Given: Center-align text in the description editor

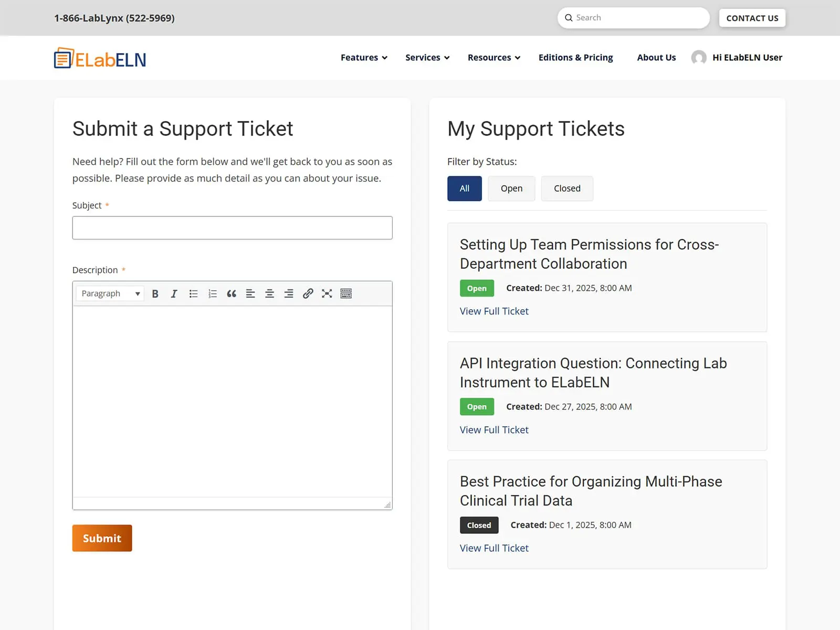Looking at the screenshot, I should (269, 293).
